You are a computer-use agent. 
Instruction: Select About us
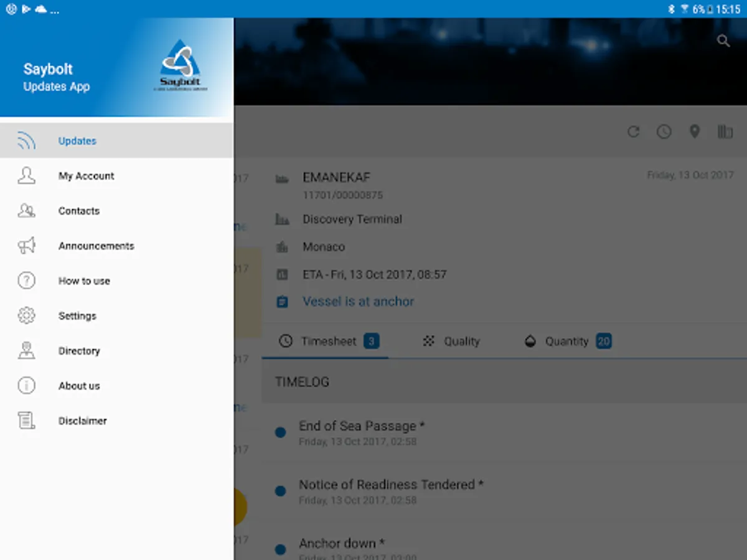116,386
